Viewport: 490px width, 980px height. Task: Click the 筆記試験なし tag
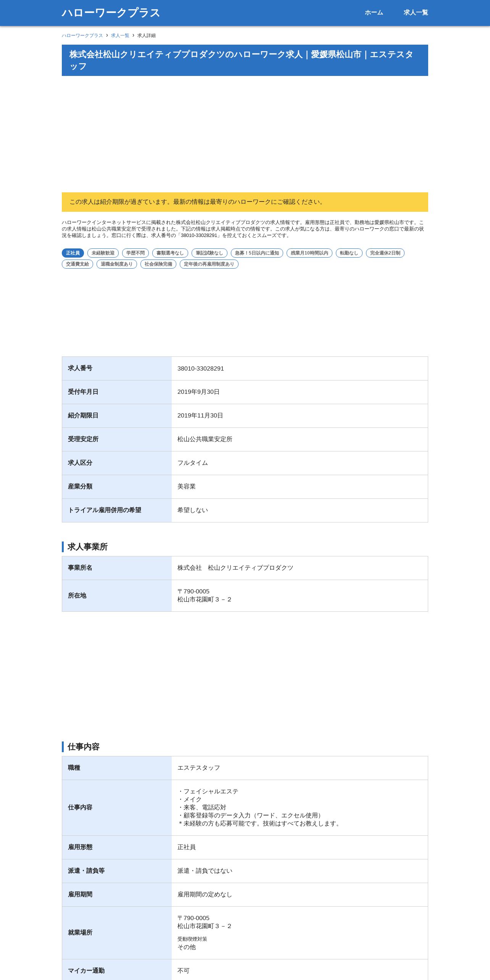click(x=210, y=253)
